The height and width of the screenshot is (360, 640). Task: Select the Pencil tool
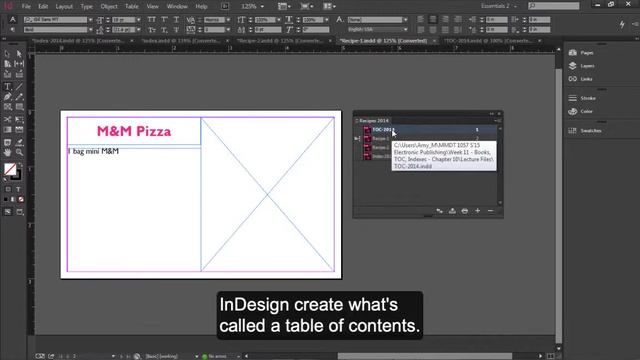[x=19, y=97]
